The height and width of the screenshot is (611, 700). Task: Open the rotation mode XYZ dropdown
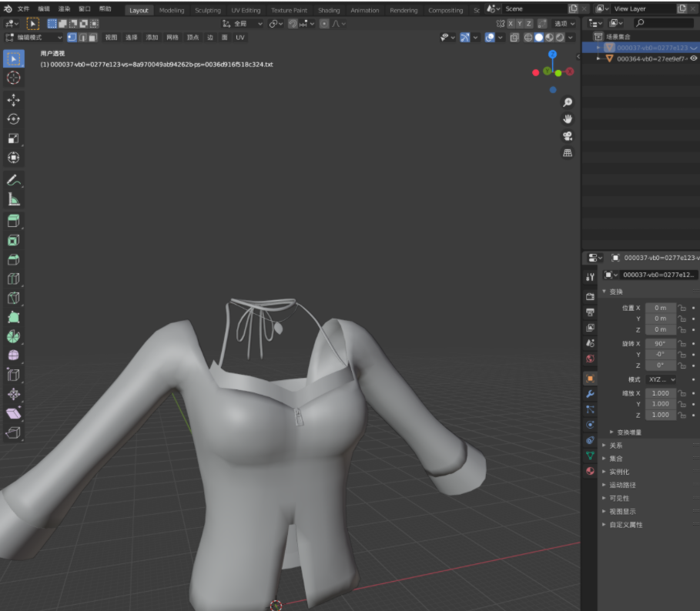661,379
